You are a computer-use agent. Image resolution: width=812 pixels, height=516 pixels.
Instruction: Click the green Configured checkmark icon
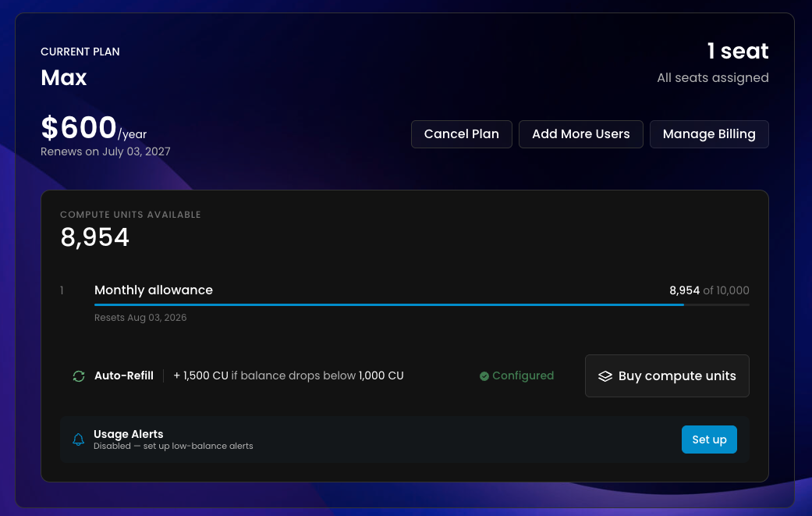[x=484, y=376]
